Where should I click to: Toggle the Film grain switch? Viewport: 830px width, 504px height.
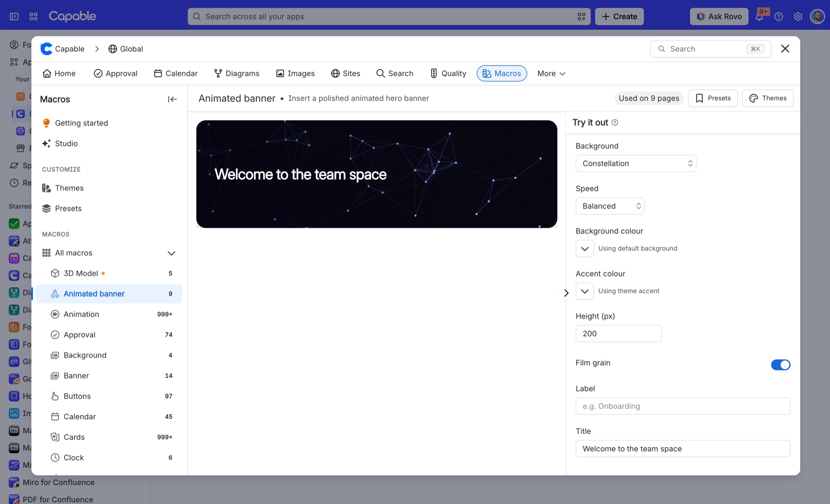click(780, 365)
